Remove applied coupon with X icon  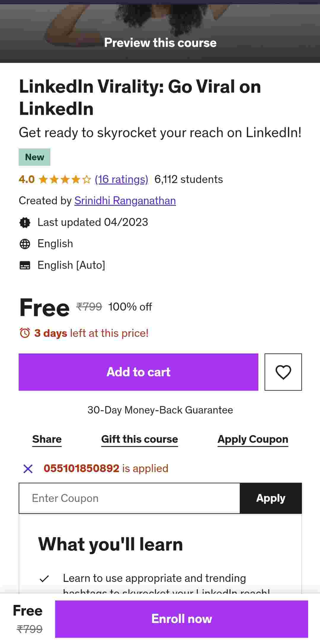coord(28,468)
